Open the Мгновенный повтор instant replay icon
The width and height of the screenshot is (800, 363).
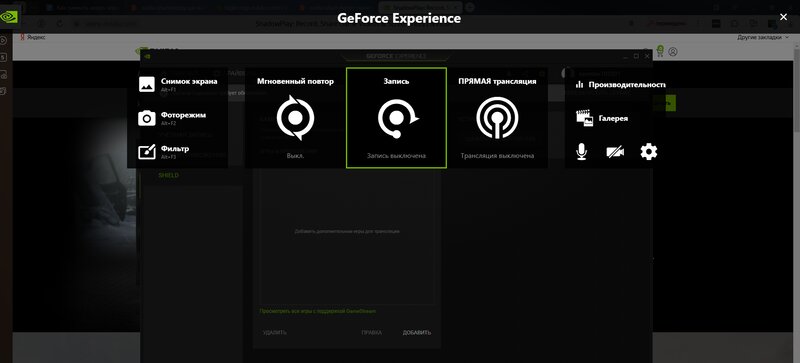pos(295,117)
